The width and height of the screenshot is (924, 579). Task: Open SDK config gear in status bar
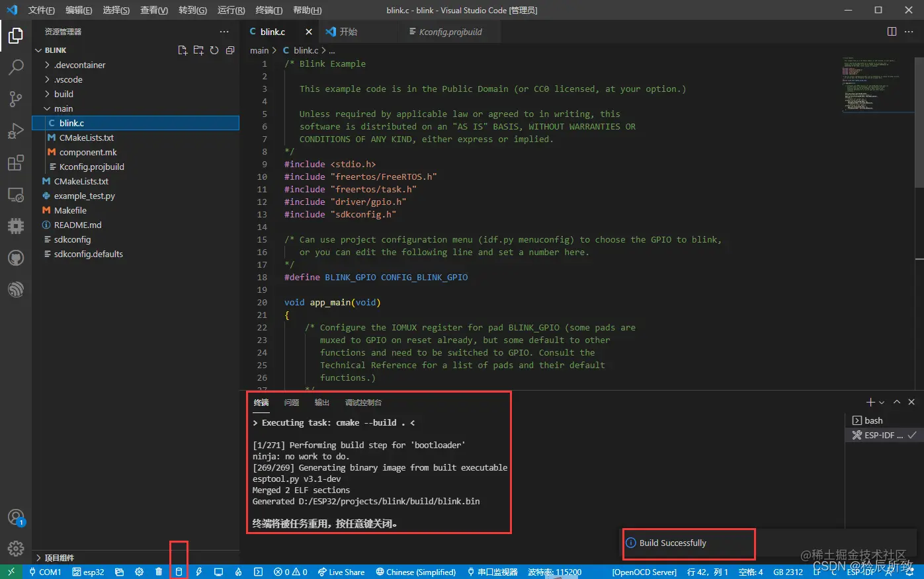[x=139, y=572]
